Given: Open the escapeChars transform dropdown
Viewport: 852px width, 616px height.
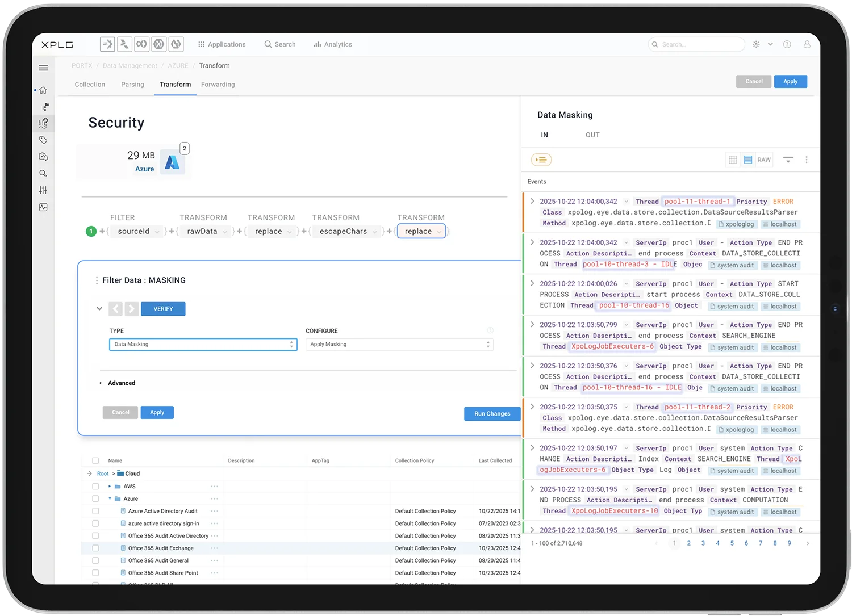Looking at the screenshot, I should click(x=347, y=232).
